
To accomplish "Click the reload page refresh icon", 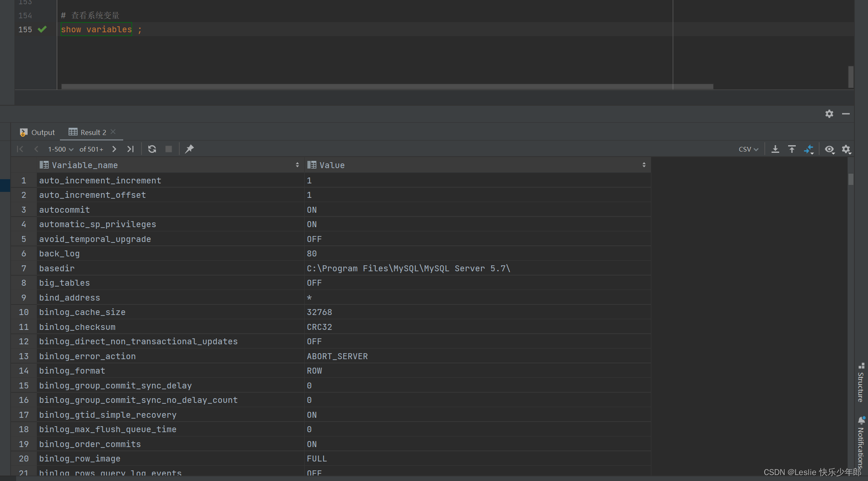I will [152, 149].
